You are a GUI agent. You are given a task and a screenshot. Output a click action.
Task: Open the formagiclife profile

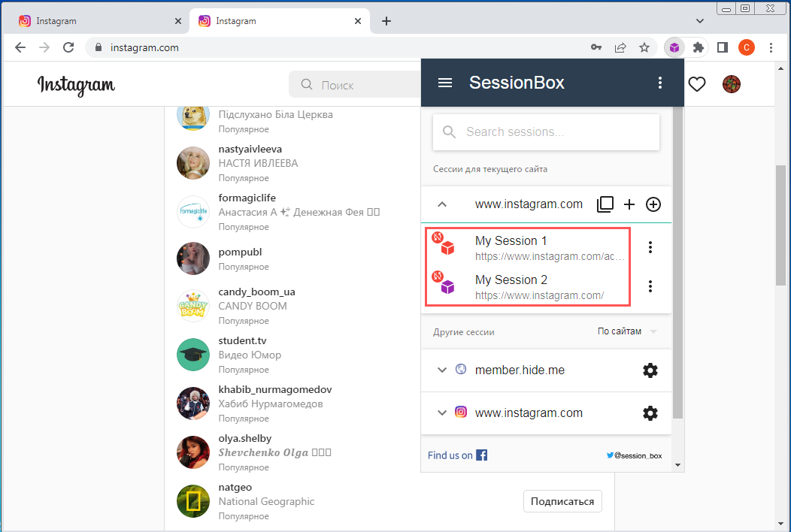pos(247,198)
